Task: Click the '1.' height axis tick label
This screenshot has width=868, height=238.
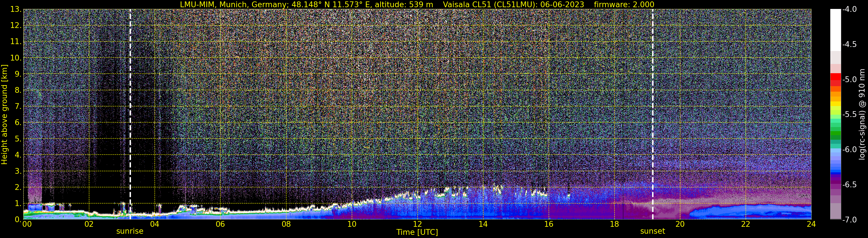Action: 18,203
